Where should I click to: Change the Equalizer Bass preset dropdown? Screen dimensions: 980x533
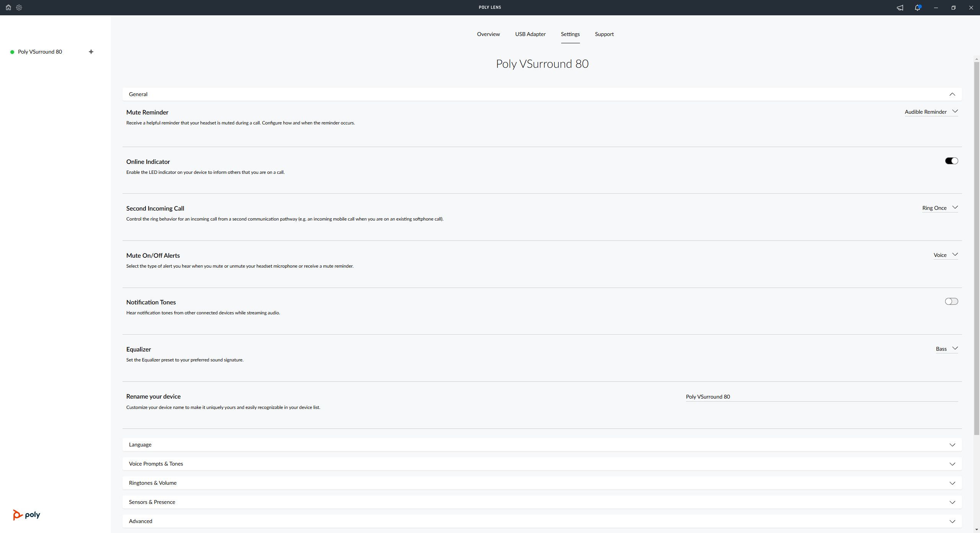946,349
